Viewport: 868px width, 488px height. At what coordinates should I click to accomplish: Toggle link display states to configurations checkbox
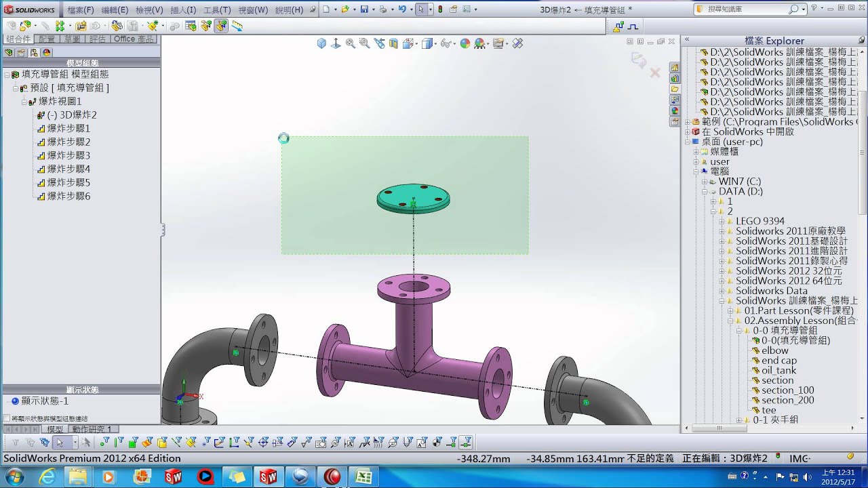(7, 418)
